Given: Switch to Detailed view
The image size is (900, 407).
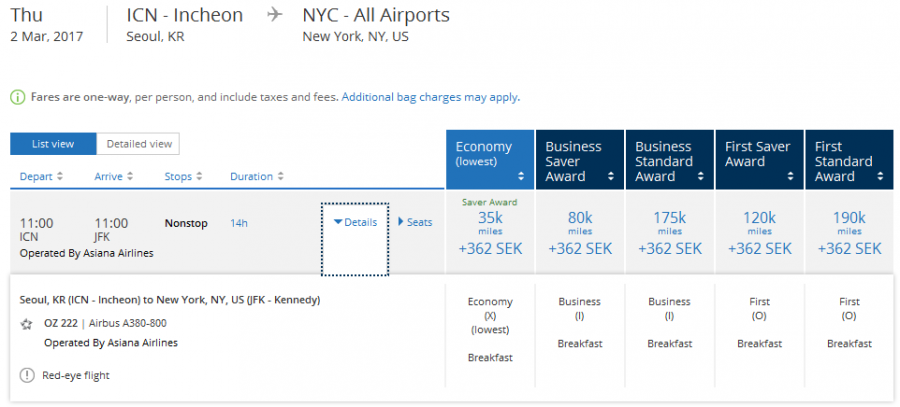Looking at the screenshot, I should [x=139, y=144].
